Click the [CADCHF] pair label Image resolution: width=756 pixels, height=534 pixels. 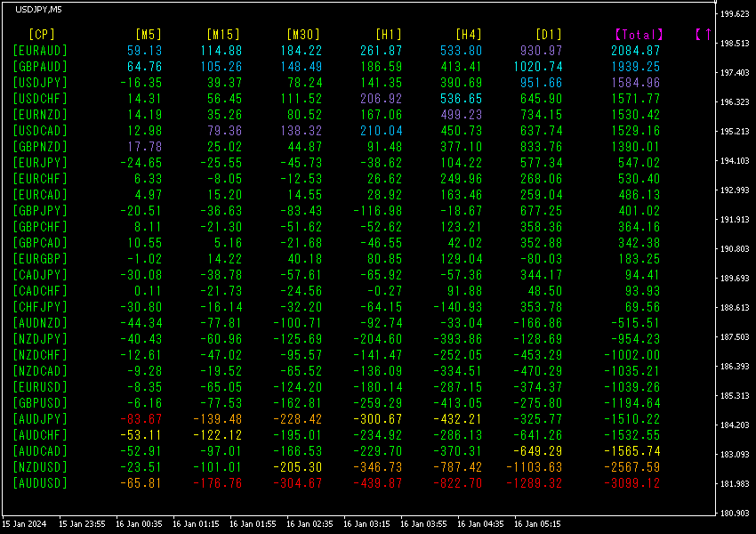point(40,291)
